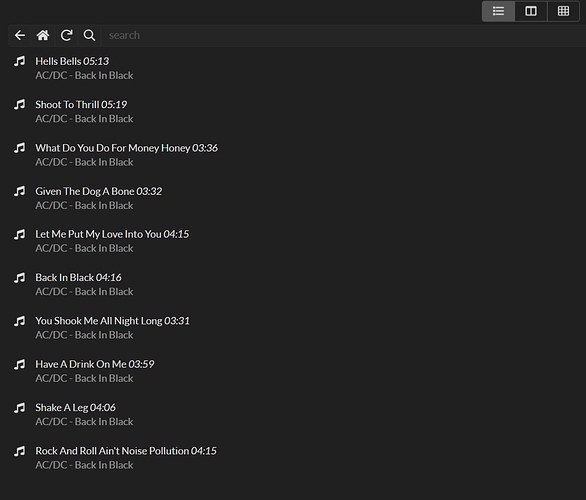Screen dimensions: 586x500
Task: Click music note icon beside Hells Bells
Action: point(20,61)
